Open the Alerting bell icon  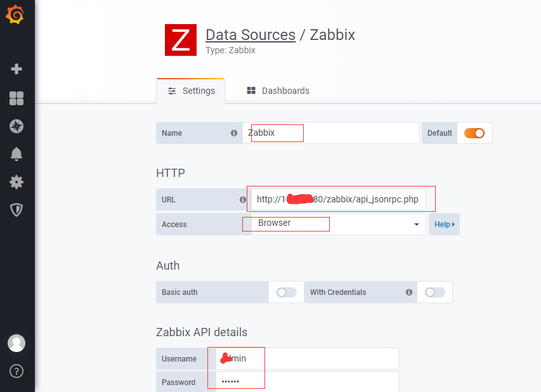[16, 154]
